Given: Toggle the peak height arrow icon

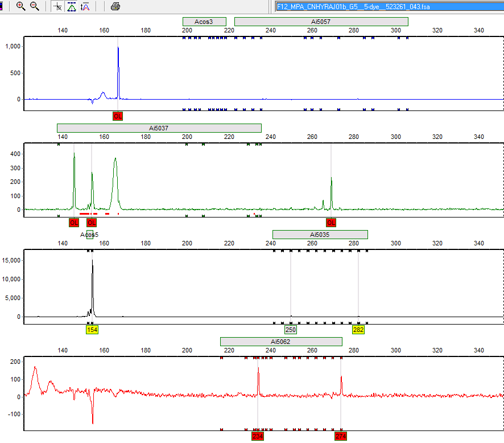Looking at the screenshot, I should [85, 6].
